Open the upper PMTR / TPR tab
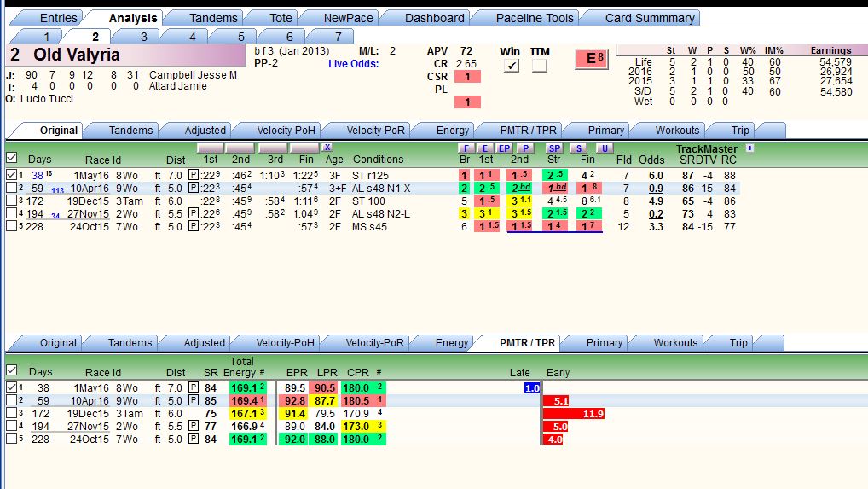The width and height of the screenshot is (868, 489). point(528,130)
